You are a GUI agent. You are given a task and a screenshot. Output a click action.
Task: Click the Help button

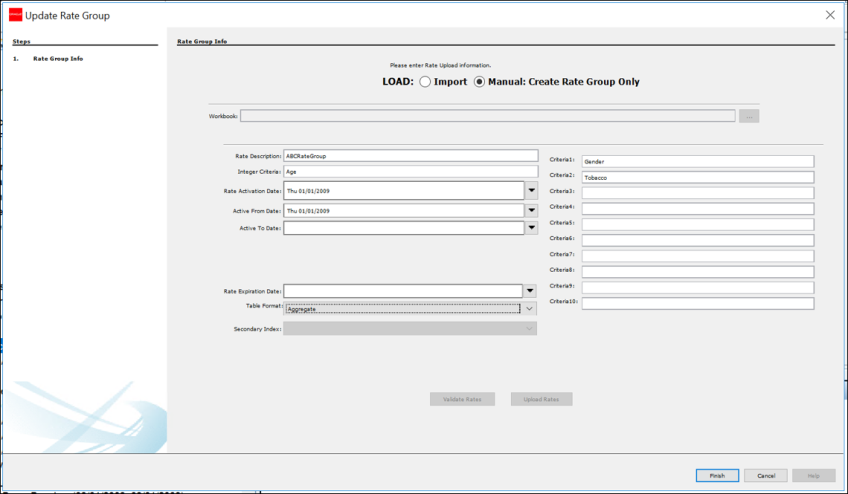(813, 476)
